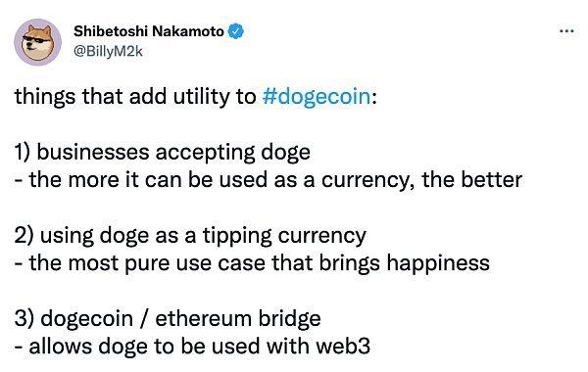Viewport: 588px width, 372px height.
Task: Click the display name Shibetoshi Nakamoto
Action: pyautogui.click(x=149, y=31)
